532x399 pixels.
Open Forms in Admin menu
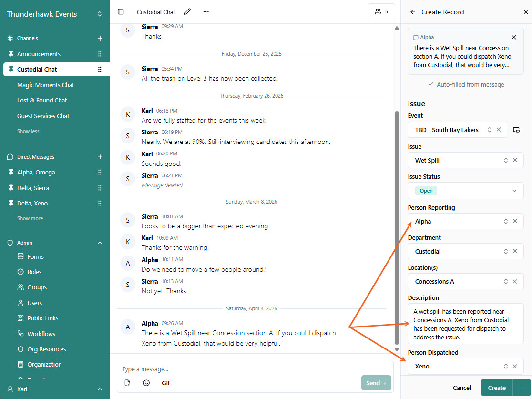35,257
